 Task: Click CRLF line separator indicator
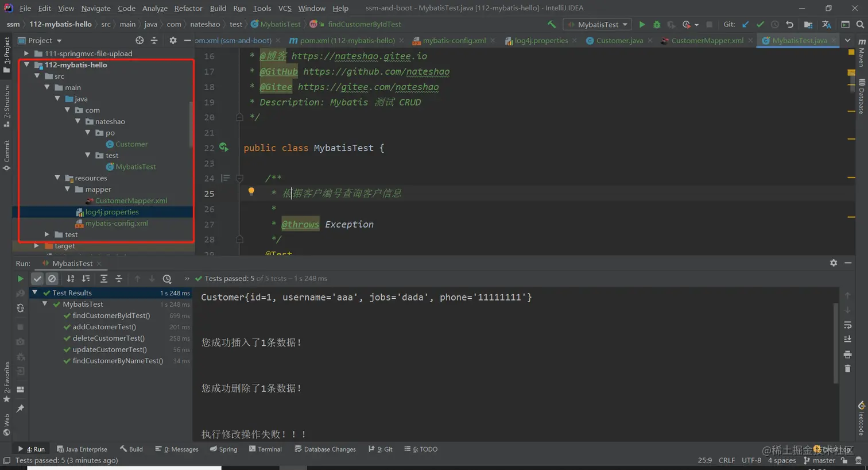[727, 460]
